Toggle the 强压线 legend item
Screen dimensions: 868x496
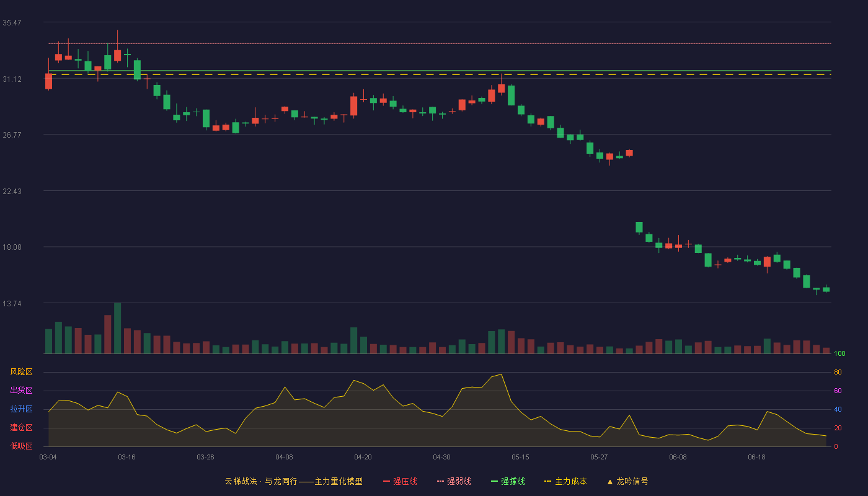pyautogui.click(x=400, y=481)
